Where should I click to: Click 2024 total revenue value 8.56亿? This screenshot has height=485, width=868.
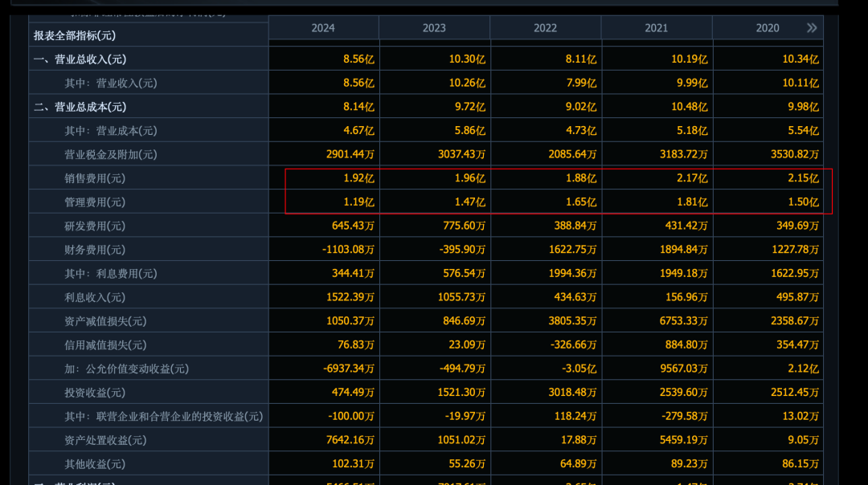point(358,59)
